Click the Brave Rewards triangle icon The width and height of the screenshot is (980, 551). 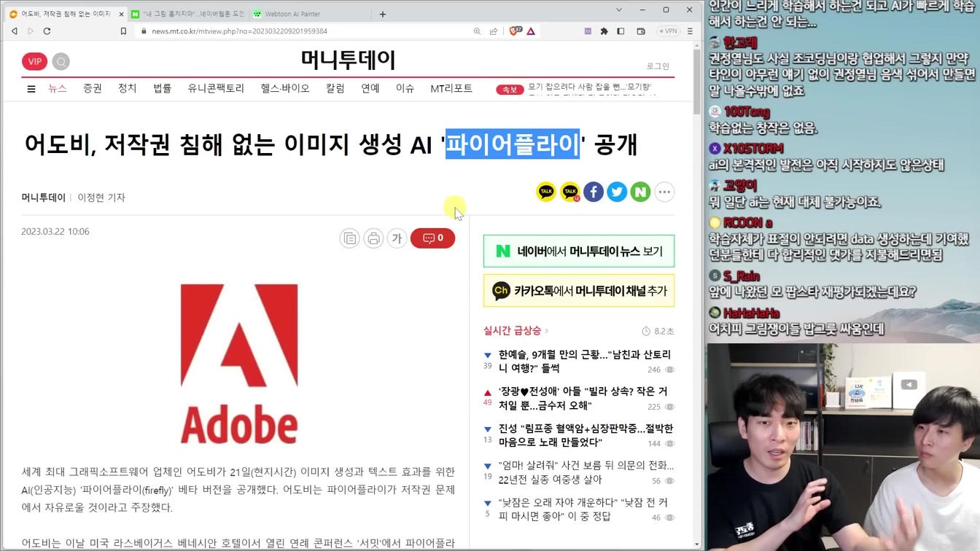[x=531, y=31]
